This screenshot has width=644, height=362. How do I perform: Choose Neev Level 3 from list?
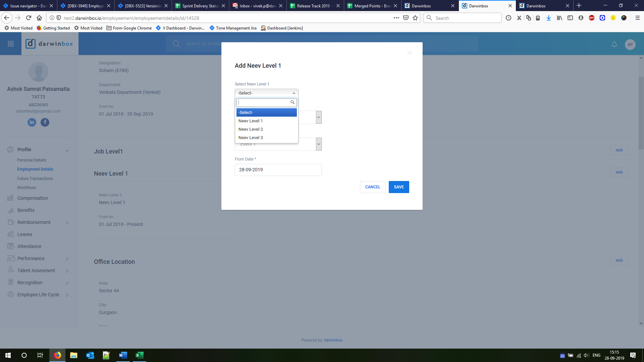click(251, 138)
